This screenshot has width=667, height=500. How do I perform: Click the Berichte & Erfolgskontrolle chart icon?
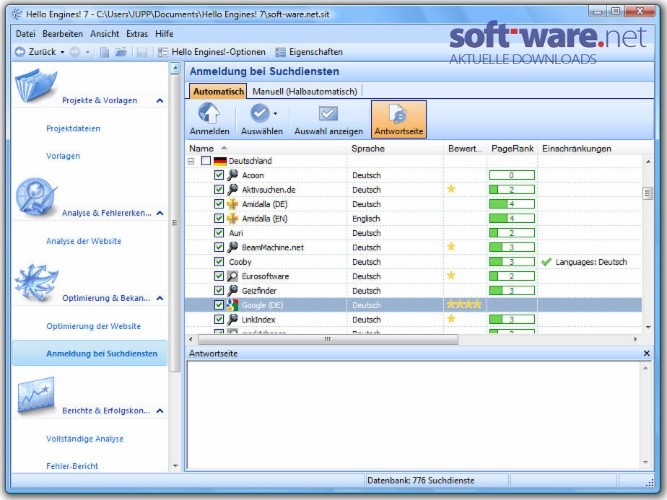click(x=36, y=395)
